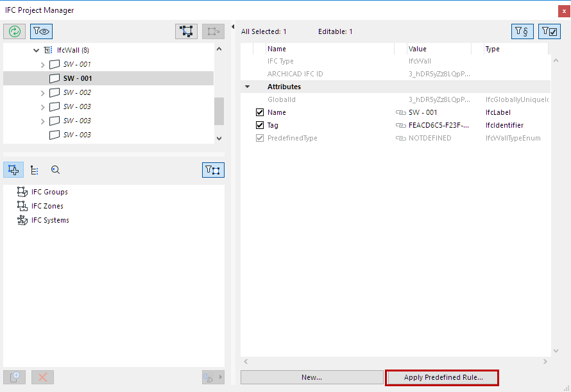Expand the SW - 002 wall item

pyautogui.click(x=42, y=93)
